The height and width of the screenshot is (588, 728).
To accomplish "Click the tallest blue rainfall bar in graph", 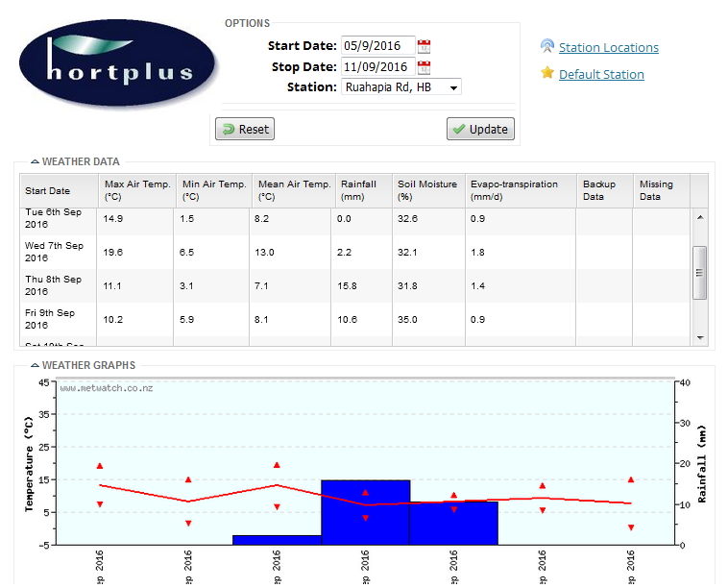I will [x=365, y=512].
